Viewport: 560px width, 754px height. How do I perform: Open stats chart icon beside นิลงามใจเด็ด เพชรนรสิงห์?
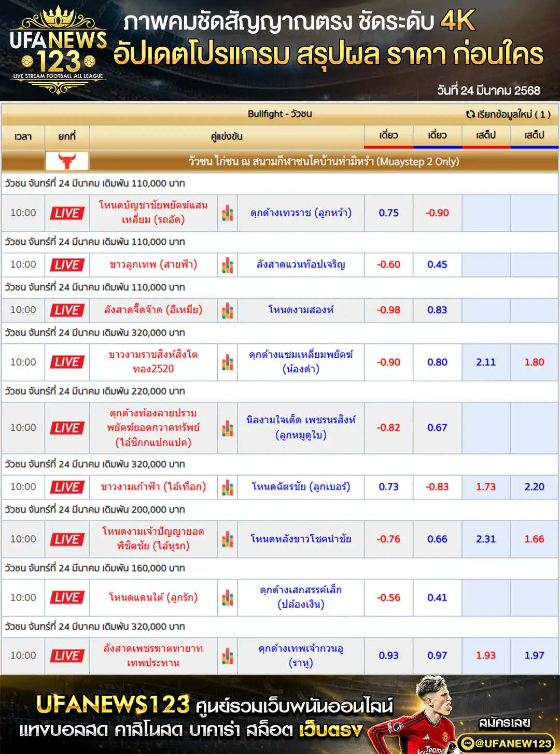click(x=228, y=428)
